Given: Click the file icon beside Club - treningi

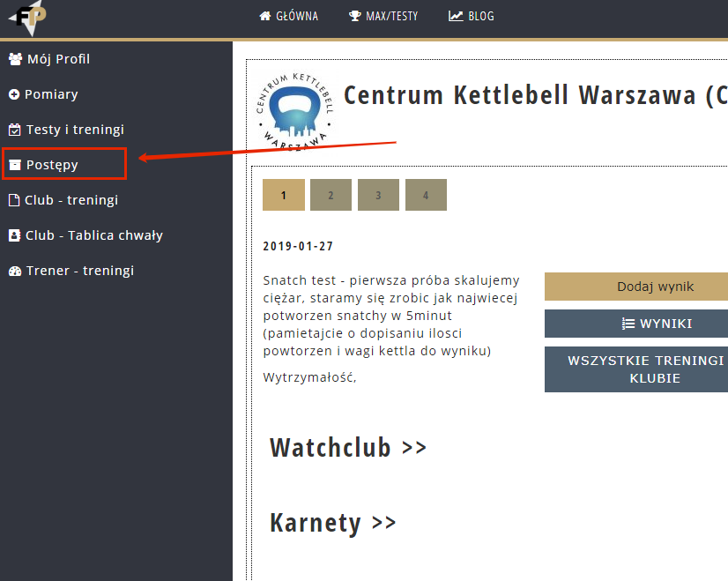Looking at the screenshot, I should point(13,200).
